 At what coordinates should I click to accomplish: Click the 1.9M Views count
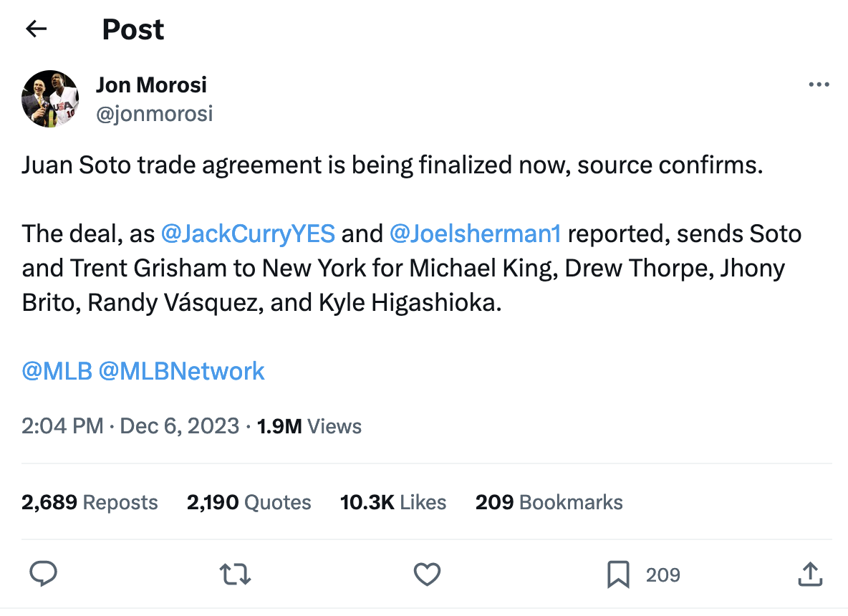[x=309, y=426]
